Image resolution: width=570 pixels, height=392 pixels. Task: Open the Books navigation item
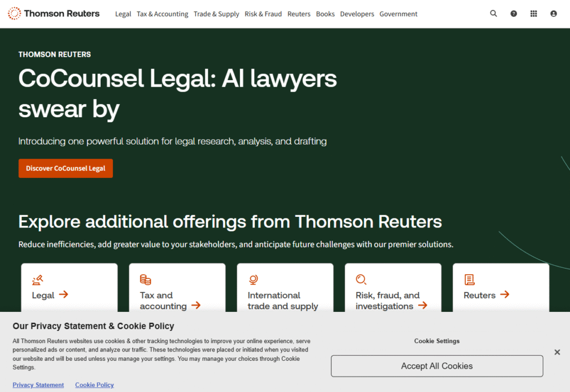[325, 14]
